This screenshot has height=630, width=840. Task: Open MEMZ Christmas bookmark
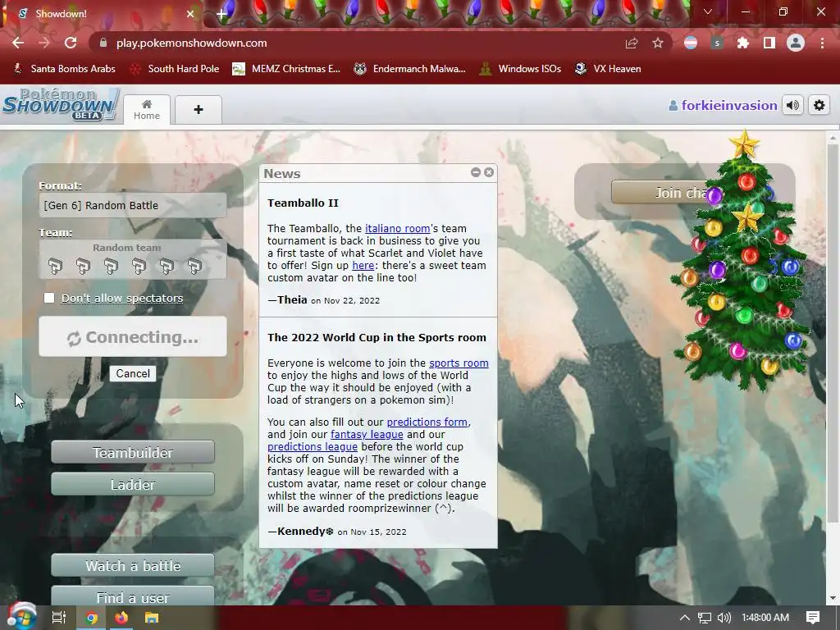(x=286, y=69)
